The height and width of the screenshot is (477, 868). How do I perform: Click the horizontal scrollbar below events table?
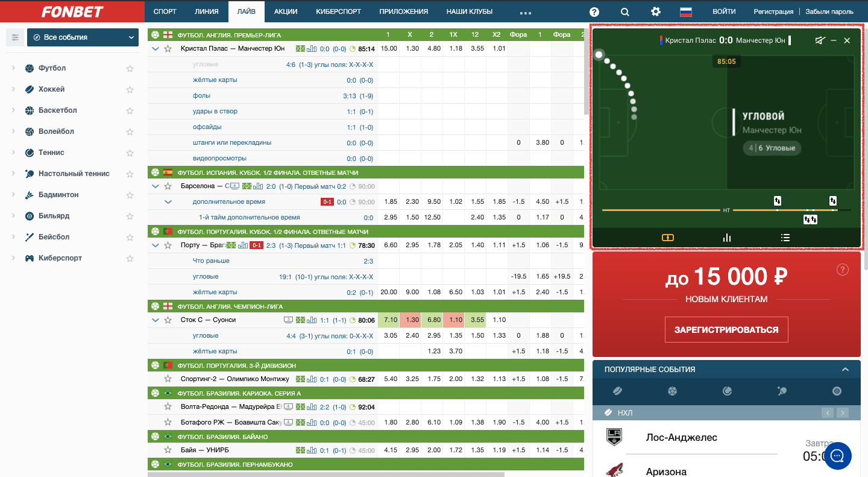[x=325, y=475]
